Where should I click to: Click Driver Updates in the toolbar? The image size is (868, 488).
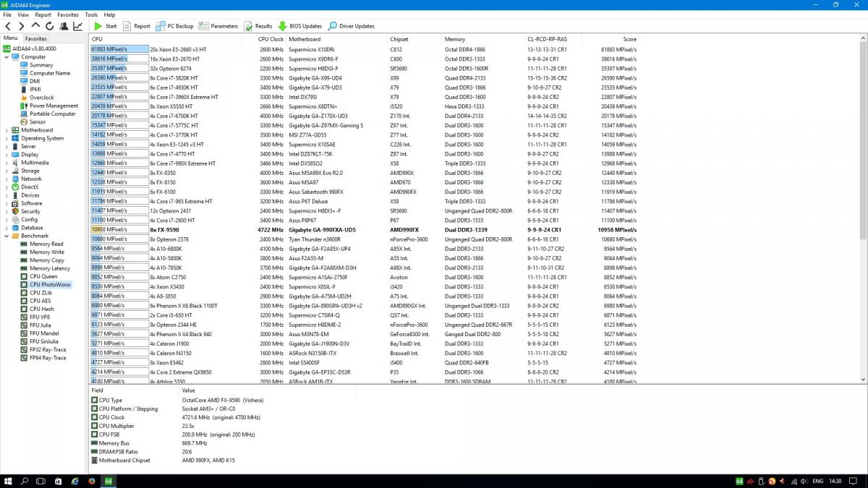pyautogui.click(x=352, y=26)
